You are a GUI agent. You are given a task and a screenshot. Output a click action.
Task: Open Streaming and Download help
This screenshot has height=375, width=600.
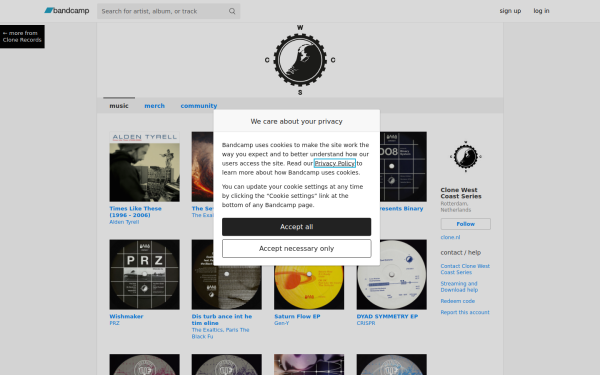459,287
